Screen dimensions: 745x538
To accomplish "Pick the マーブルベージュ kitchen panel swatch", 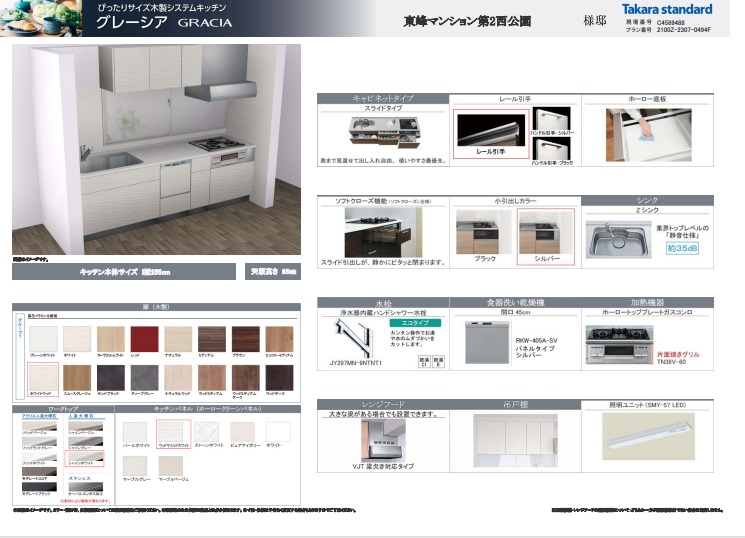I will pyautogui.click(x=171, y=466).
